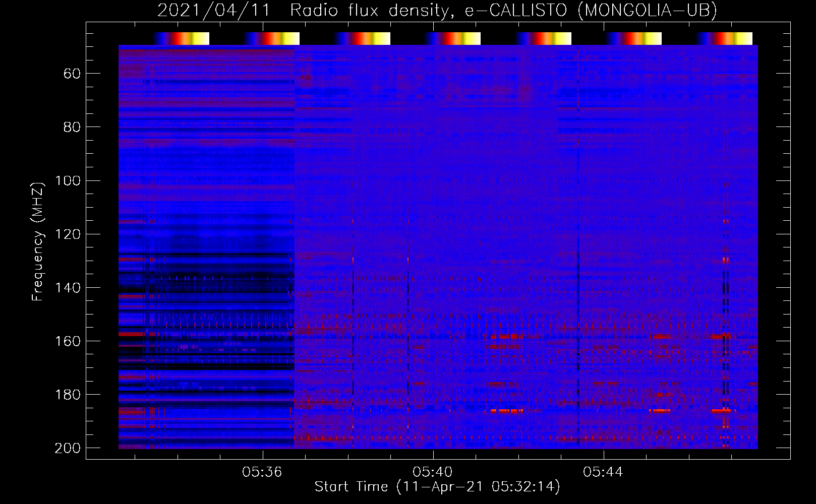816x504 pixels.
Task: Click the 05:36 time tick label
Action: [x=262, y=472]
